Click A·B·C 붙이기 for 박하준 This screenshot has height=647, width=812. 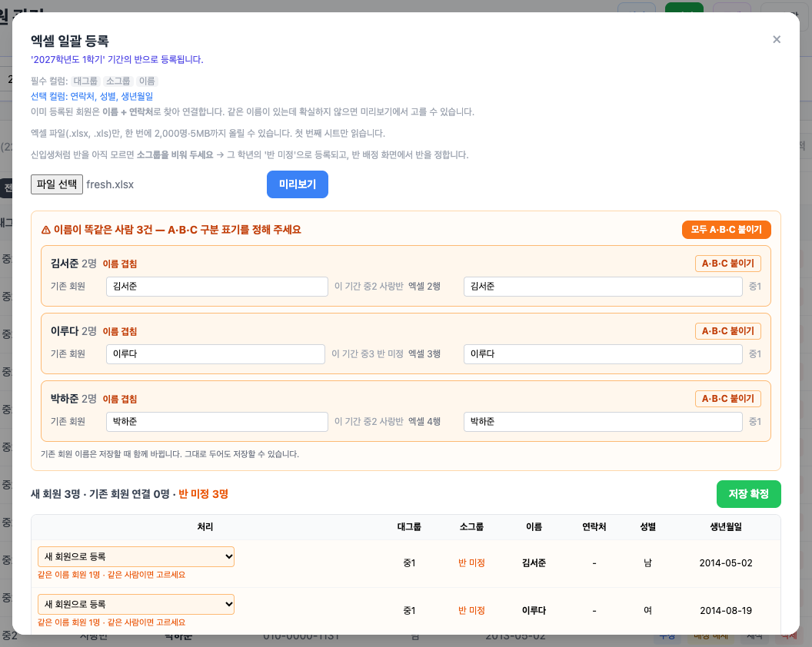pyautogui.click(x=727, y=399)
